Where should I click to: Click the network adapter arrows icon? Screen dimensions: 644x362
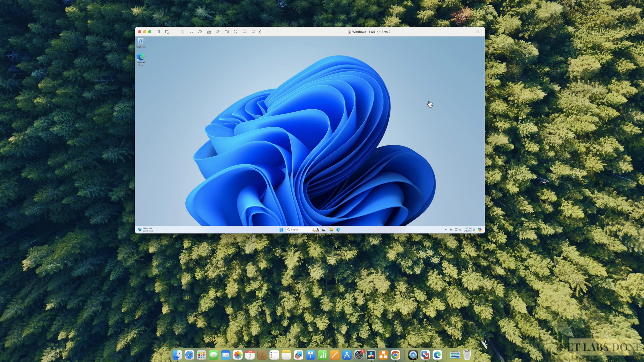[x=191, y=32]
